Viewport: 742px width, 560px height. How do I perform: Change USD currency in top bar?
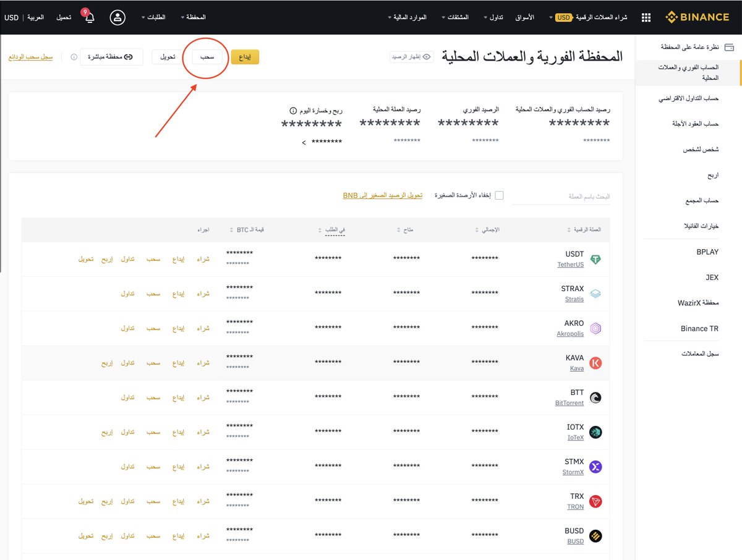click(11, 17)
